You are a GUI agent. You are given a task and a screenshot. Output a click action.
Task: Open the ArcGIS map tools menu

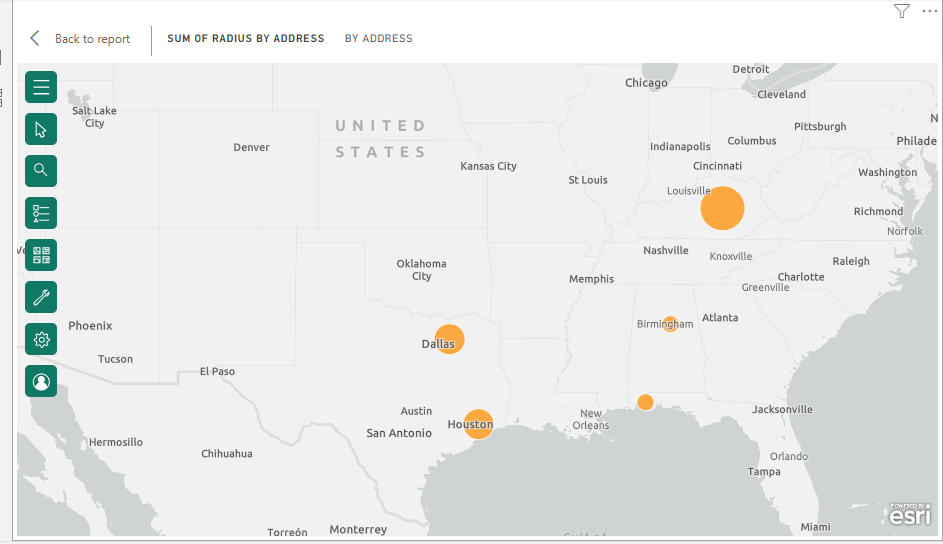point(41,87)
